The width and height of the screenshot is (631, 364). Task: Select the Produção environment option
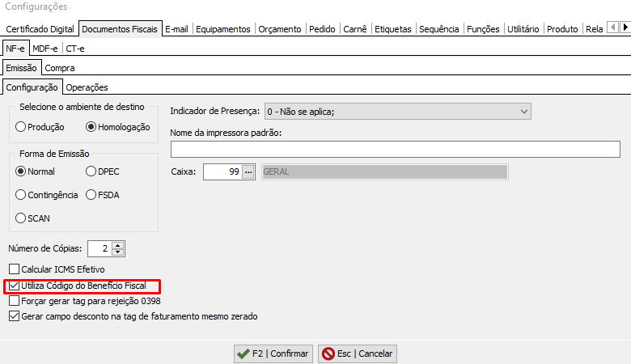(21, 127)
